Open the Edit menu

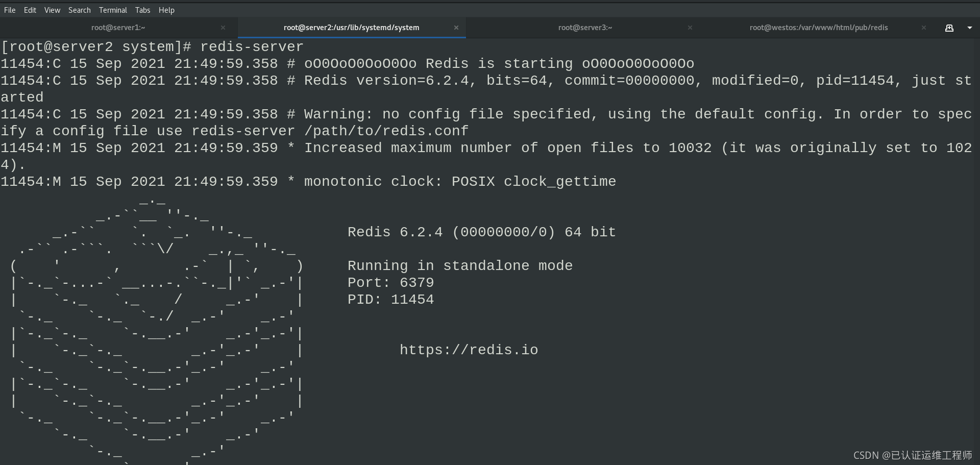[30, 10]
